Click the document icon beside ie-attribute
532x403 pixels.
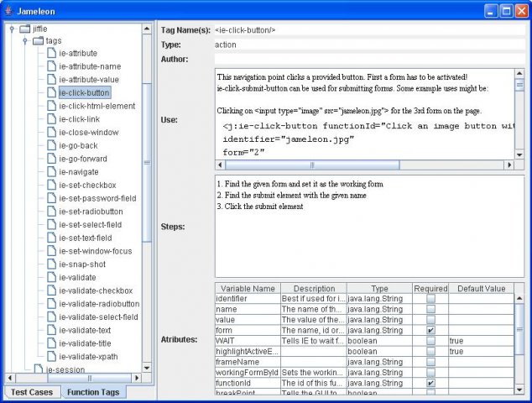pos(50,53)
